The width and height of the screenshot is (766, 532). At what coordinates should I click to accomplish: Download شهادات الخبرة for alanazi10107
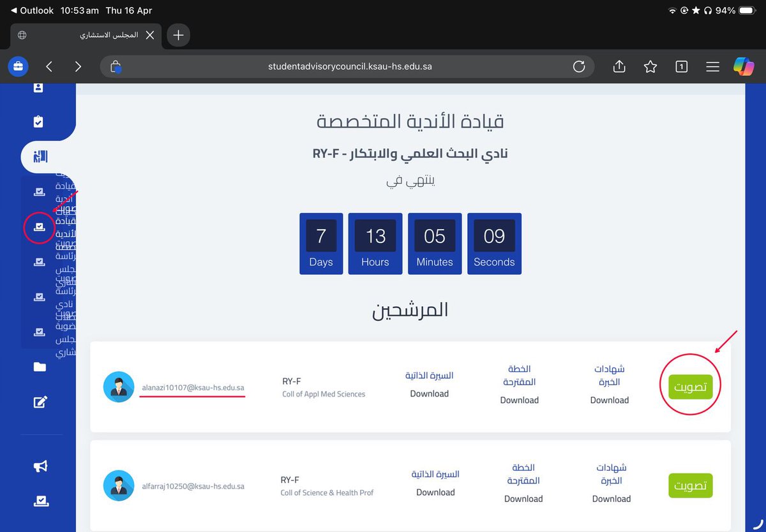610,400
